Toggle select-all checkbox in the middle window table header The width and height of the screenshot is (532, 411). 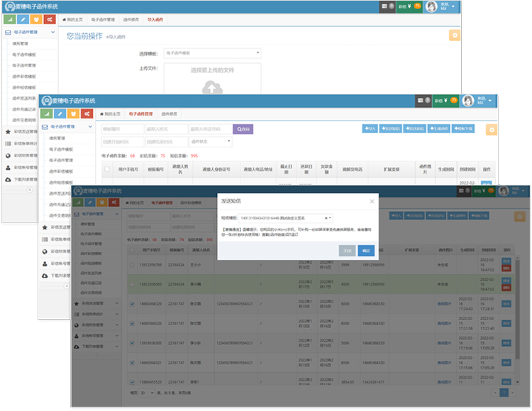point(107,170)
